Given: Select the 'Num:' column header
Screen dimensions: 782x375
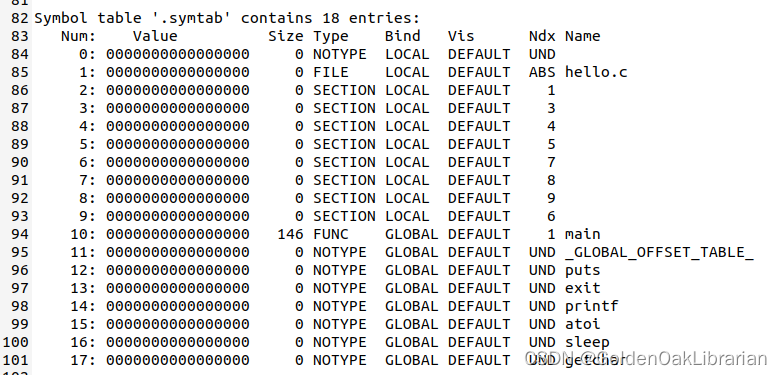Looking at the screenshot, I should coord(78,36).
